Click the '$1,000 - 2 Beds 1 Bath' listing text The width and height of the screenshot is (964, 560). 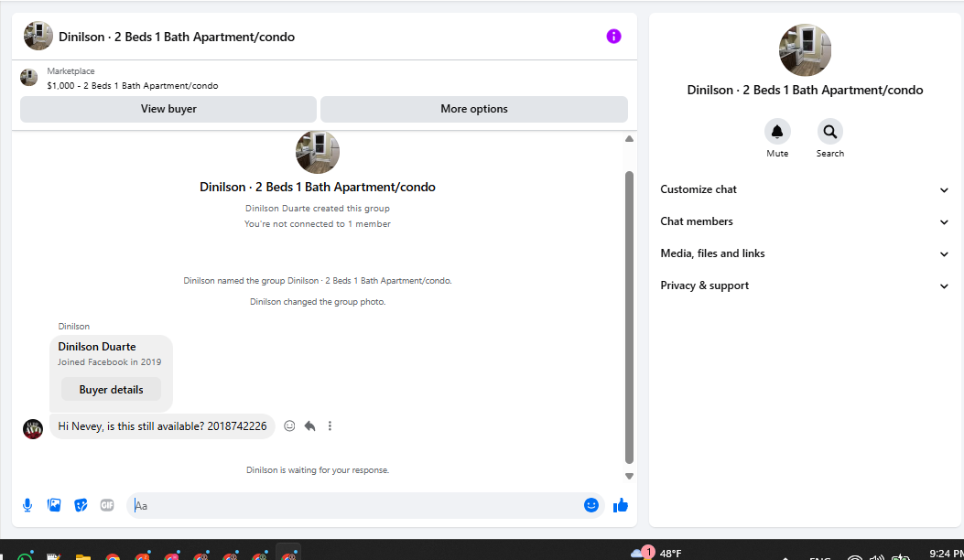pos(133,86)
